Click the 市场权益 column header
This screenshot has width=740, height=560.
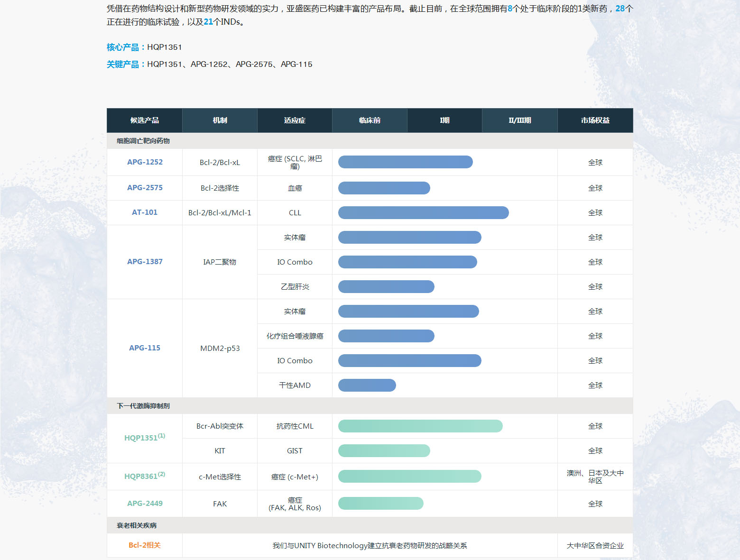tap(595, 120)
